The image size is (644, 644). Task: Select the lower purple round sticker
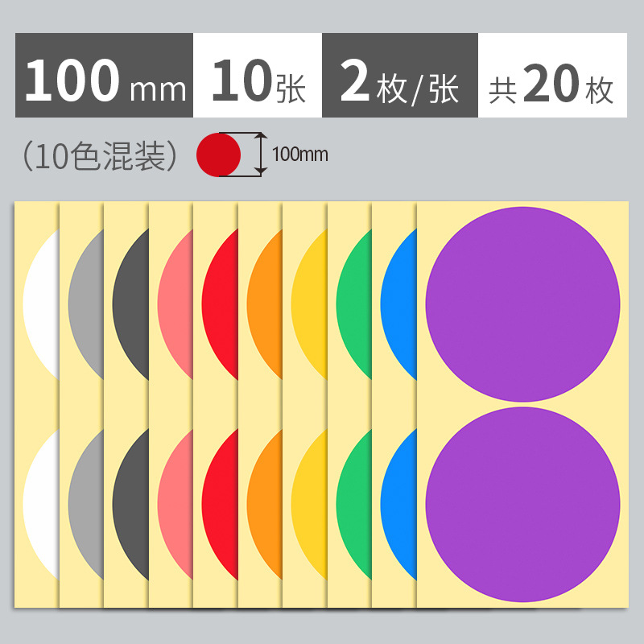point(522,505)
